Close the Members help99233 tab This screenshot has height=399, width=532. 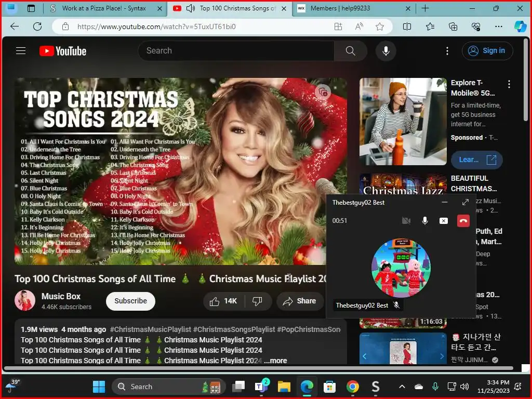point(408,8)
